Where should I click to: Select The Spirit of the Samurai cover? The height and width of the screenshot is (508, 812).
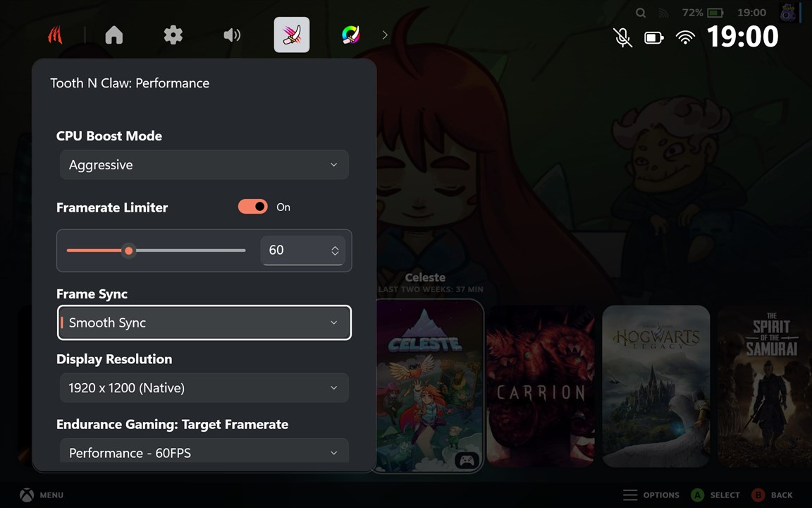pyautogui.click(x=764, y=386)
